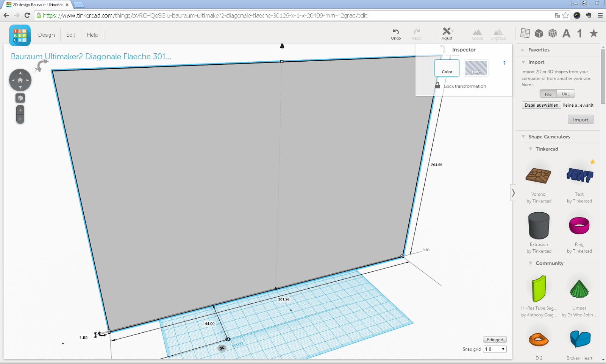Open the Numbers '1' shape icon

pyautogui.click(x=579, y=33)
